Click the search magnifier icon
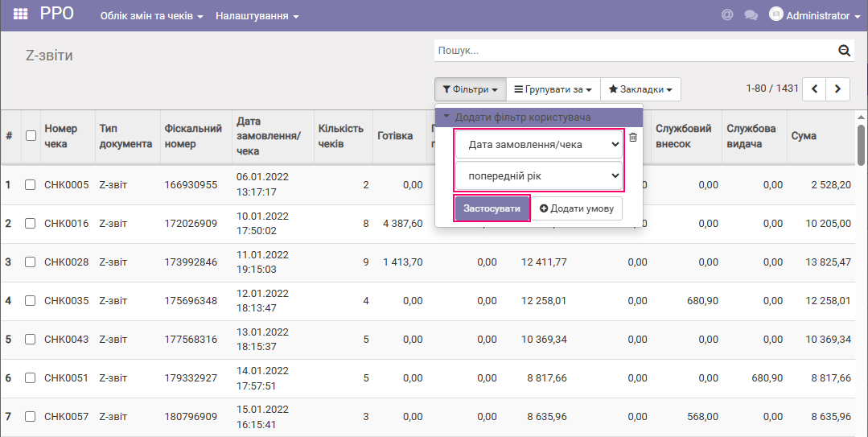 point(844,51)
